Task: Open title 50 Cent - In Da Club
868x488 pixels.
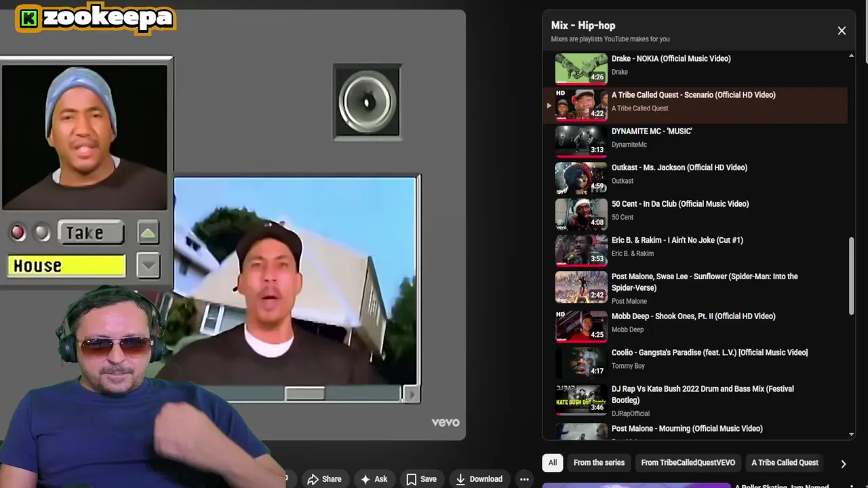Action: [x=680, y=204]
